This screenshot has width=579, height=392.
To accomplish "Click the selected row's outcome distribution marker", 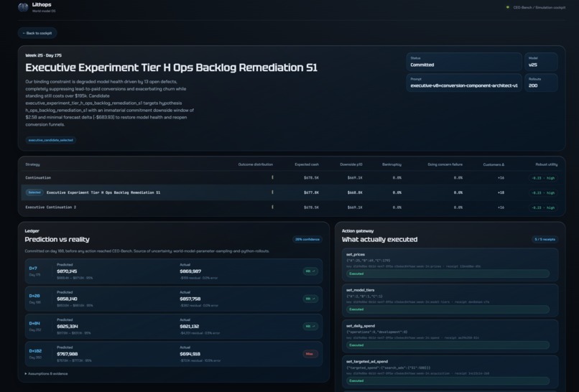I will (x=272, y=192).
